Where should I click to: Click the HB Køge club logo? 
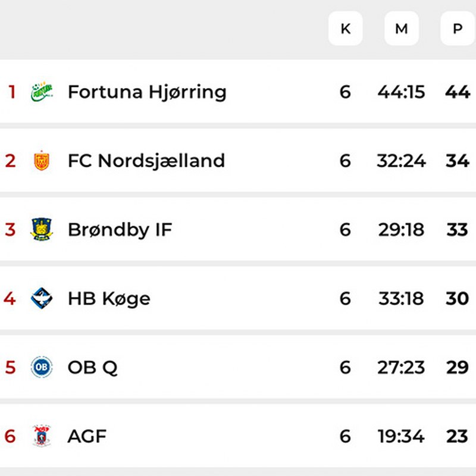[x=42, y=298]
